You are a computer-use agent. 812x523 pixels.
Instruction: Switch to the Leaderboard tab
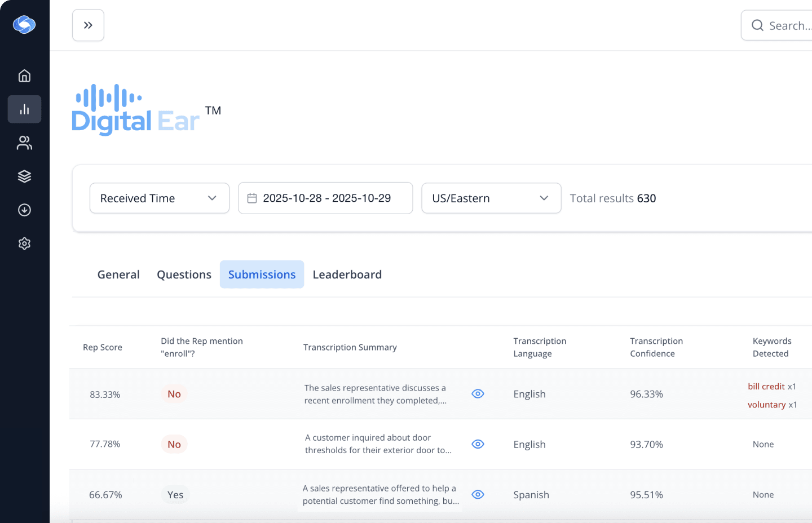[347, 274]
